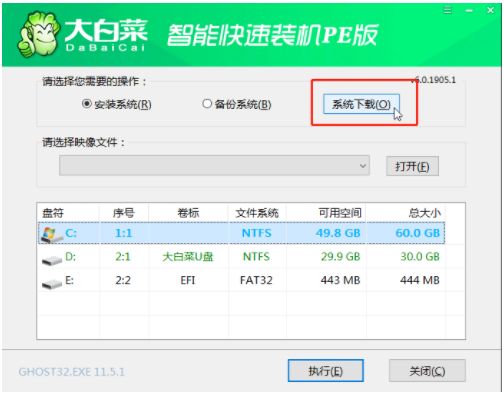Click the 执行(E) button

(x=326, y=370)
